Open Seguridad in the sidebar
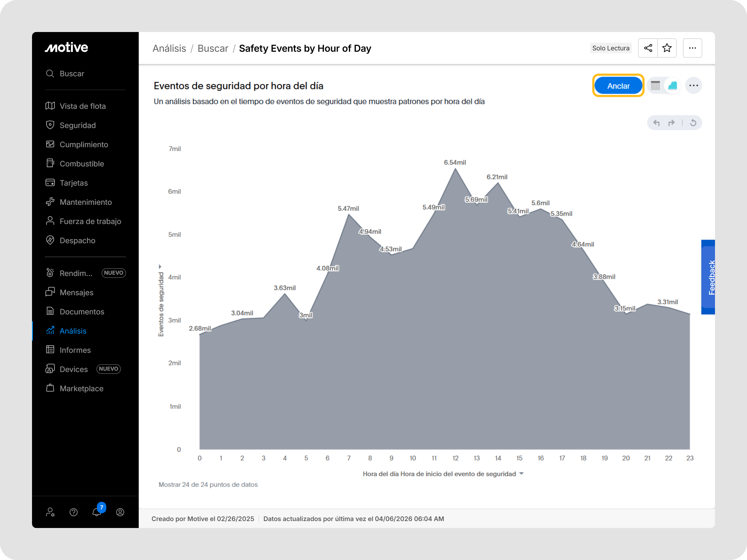 point(78,125)
